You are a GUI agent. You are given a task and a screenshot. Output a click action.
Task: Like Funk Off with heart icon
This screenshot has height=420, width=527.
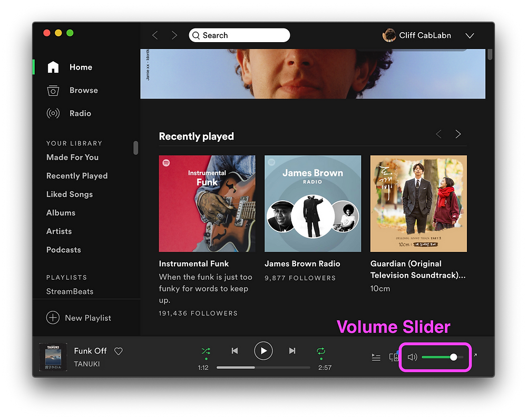(x=118, y=351)
